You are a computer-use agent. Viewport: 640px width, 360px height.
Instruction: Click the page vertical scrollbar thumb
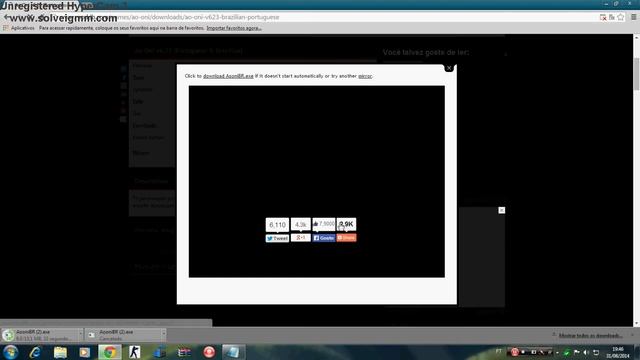coord(636,74)
